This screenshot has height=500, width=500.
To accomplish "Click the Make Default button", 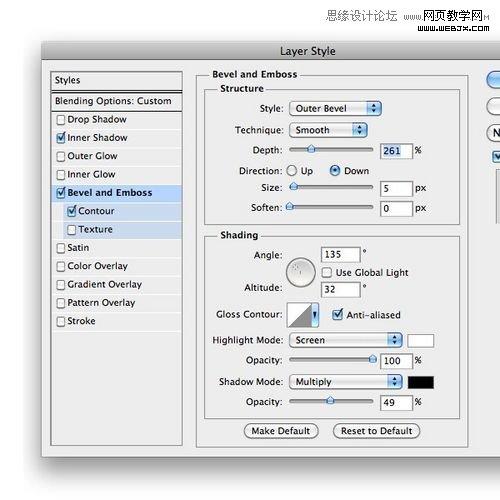I will 281,431.
